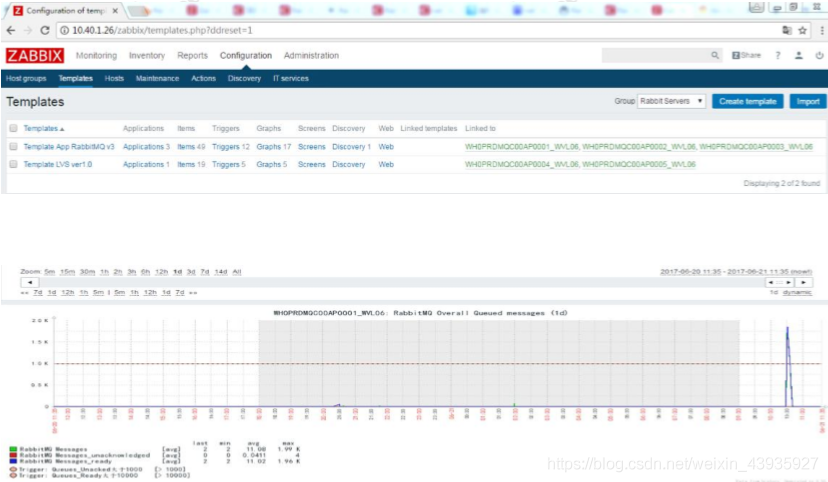Open the user profile icon
The width and height of the screenshot is (828, 482).
[799, 56]
